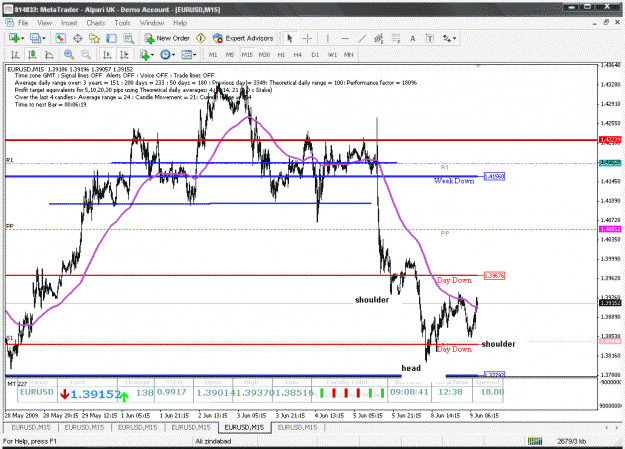Image resolution: width=625 pixels, height=449 pixels.
Task: Switch chart to Candlesticks mode
Action: tap(32, 55)
